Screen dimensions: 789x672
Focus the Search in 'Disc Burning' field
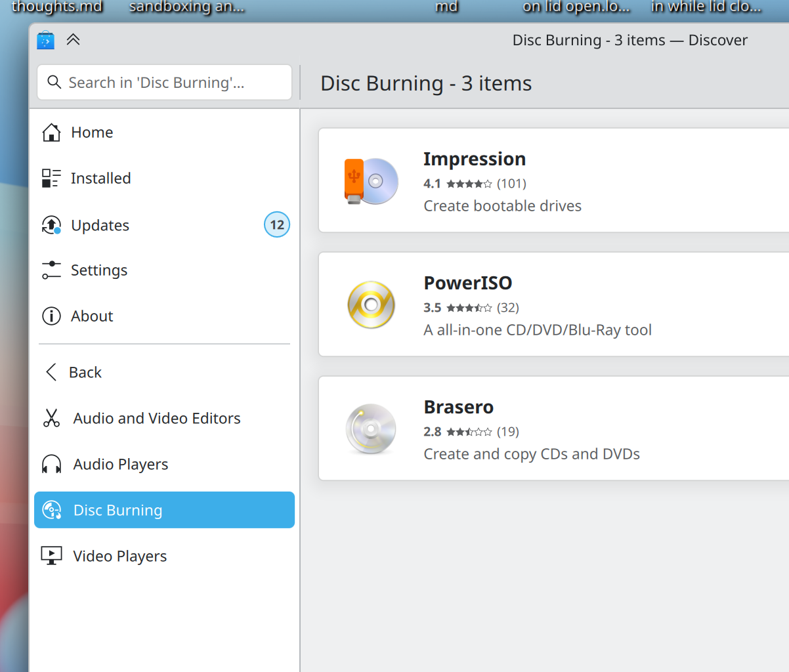[165, 83]
